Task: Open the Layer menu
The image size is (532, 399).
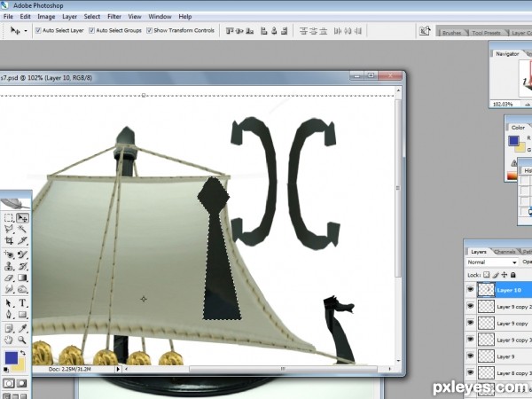Action: (69, 16)
